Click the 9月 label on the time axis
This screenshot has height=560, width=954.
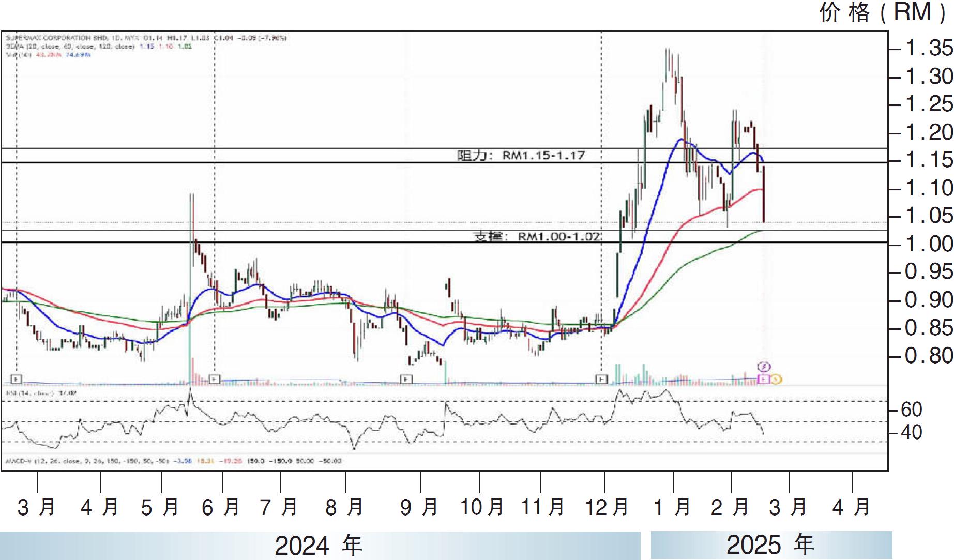[419, 508]
